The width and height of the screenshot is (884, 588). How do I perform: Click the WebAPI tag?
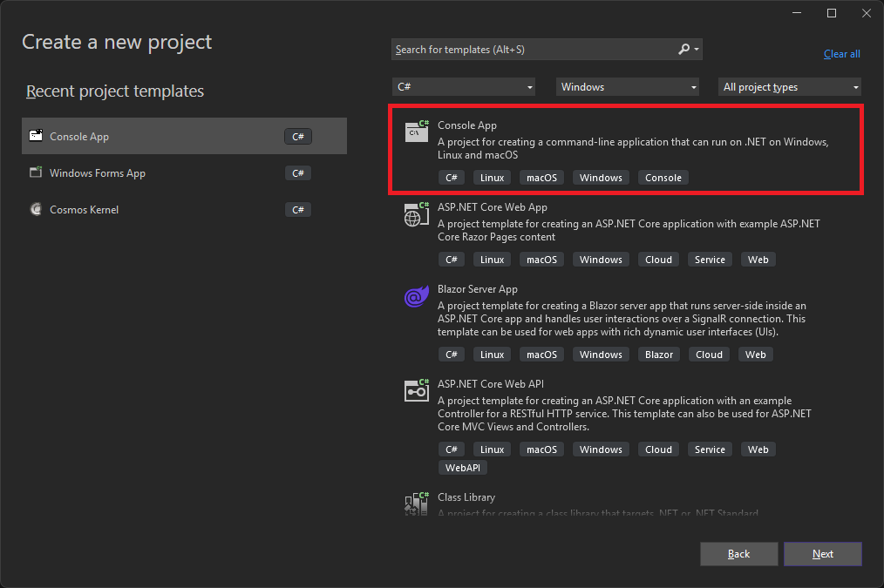click(x=463, y=468)
